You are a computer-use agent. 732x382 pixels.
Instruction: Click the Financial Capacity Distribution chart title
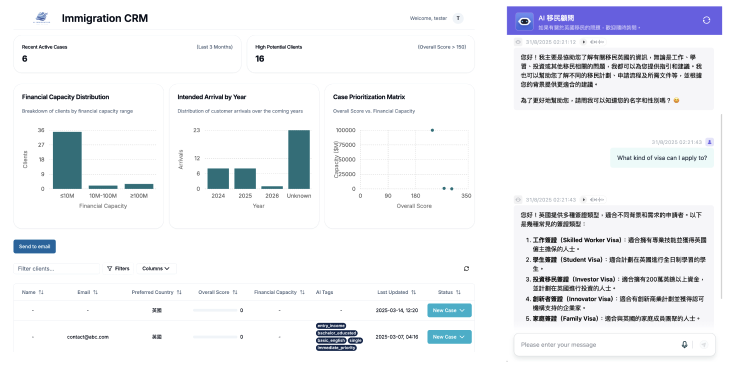pos(65,97)
